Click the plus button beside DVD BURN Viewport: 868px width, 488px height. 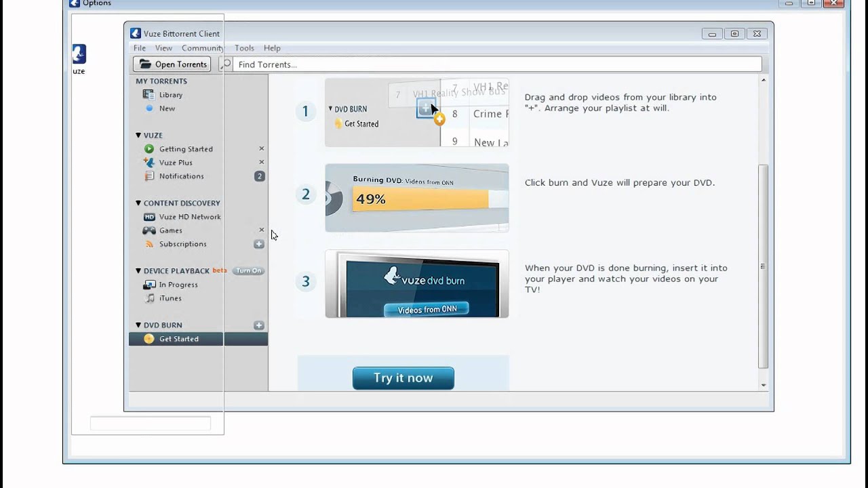pos(259,325)
